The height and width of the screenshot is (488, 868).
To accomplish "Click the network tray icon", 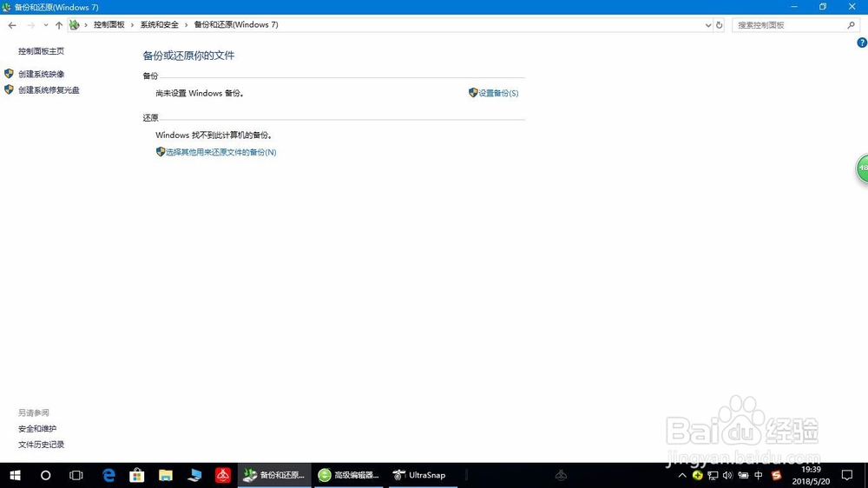I will click(x=713, y=475).
